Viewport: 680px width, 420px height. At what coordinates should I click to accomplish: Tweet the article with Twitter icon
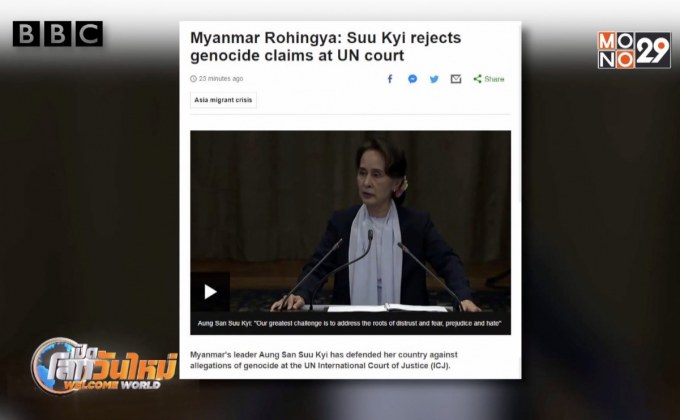tap(434, 79)
